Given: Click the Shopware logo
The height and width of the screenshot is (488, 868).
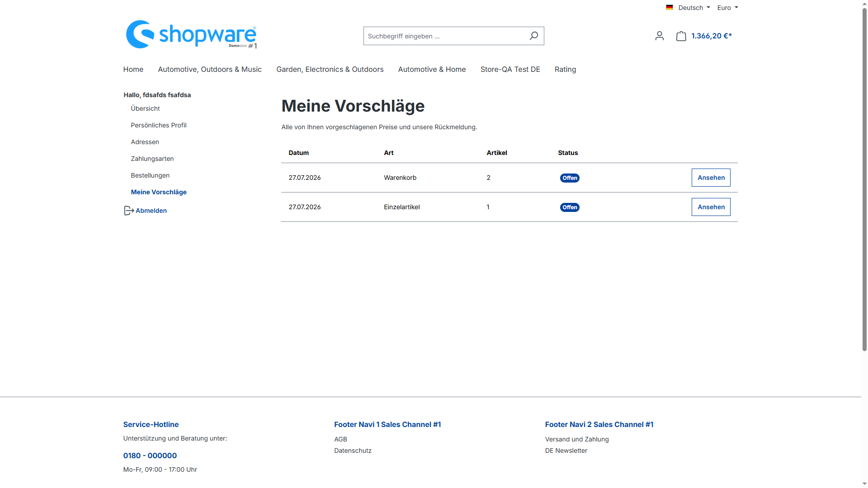Looking at the screenshot, I should (x=191, y=34).
